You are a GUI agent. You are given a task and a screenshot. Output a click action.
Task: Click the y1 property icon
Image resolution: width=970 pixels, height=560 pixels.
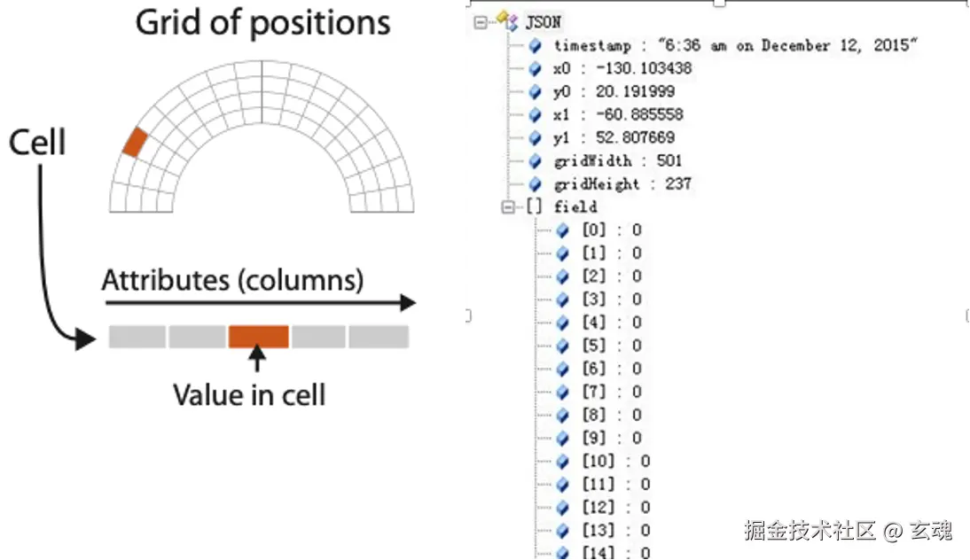point(536,138)
